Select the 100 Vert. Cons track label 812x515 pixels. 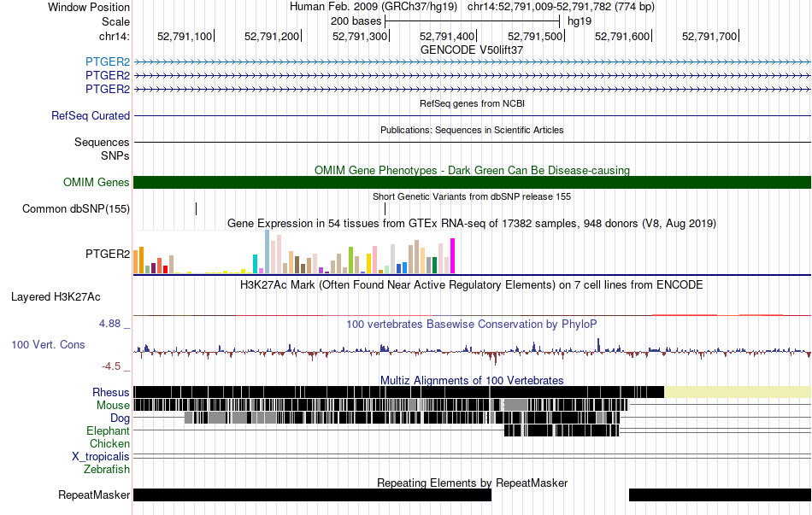[x=48, y=344]
